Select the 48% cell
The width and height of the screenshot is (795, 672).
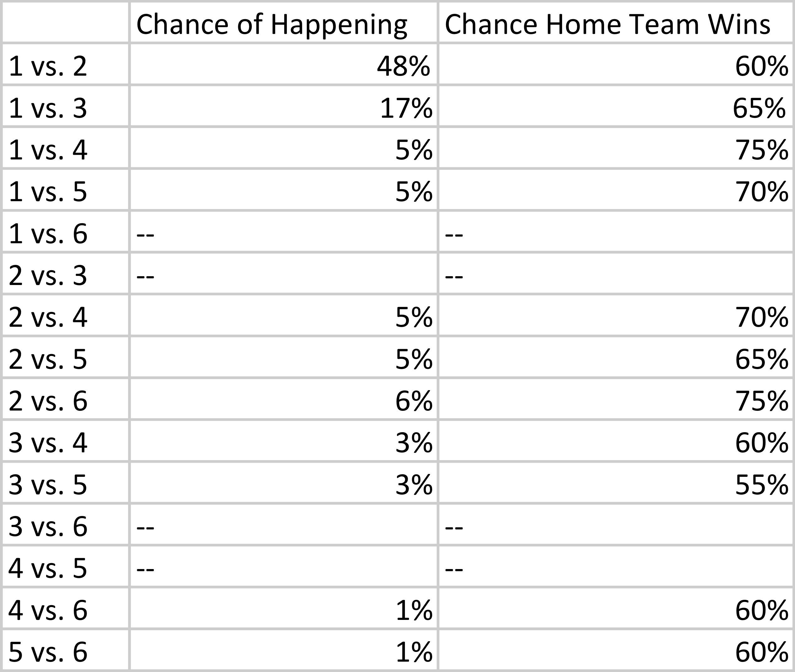403,66
